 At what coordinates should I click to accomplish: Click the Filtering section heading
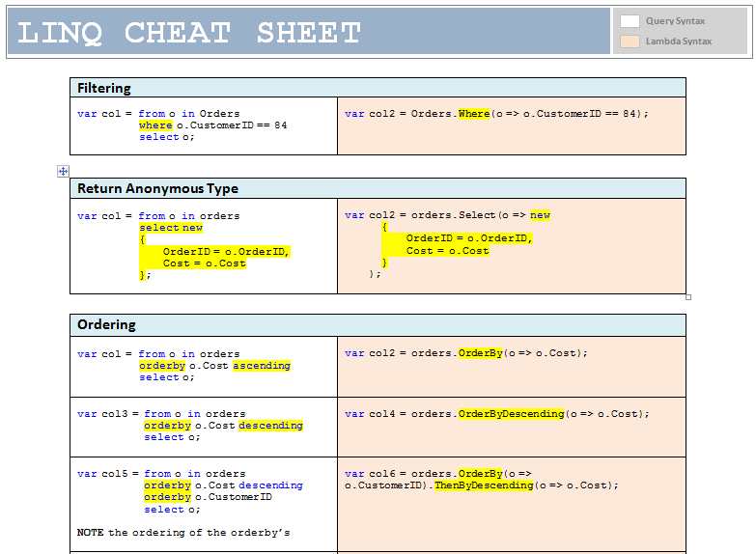click(104, 88)
